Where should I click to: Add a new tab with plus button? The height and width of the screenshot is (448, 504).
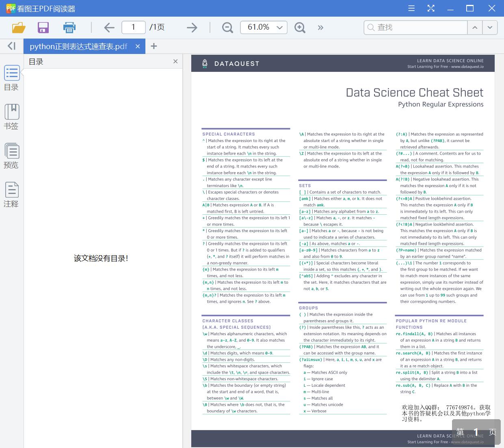point(154,46)
